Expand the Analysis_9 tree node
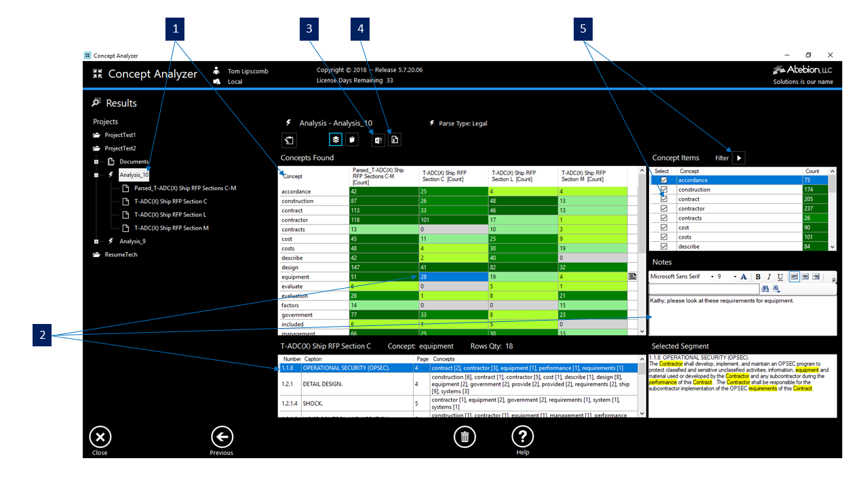This screenshot has width=868, height=488. [x=96, y=241]
